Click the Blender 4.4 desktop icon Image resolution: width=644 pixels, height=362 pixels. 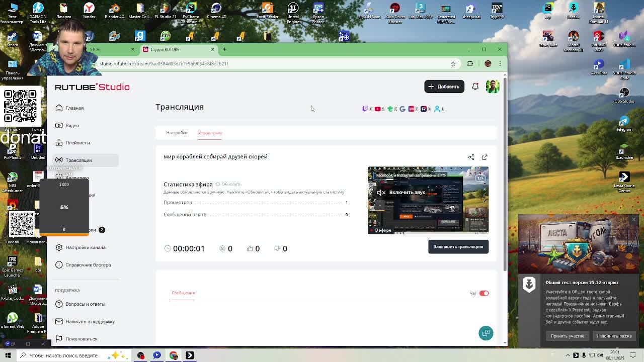tap(114, 12)
